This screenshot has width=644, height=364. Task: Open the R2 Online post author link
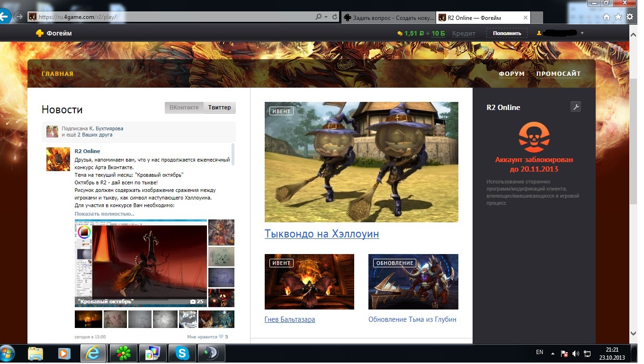tap(88, 151)
